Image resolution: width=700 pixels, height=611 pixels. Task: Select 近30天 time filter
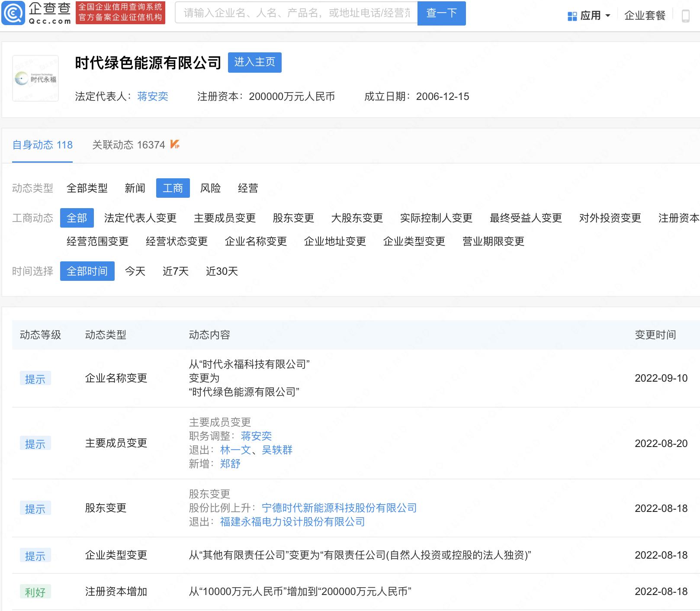point(222,271)
